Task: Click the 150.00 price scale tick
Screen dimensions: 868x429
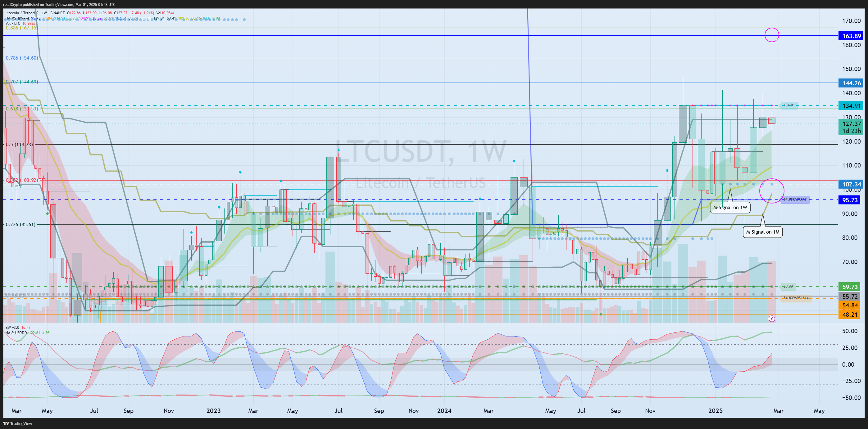Action: pyautogui.click(x=851, y=69)
